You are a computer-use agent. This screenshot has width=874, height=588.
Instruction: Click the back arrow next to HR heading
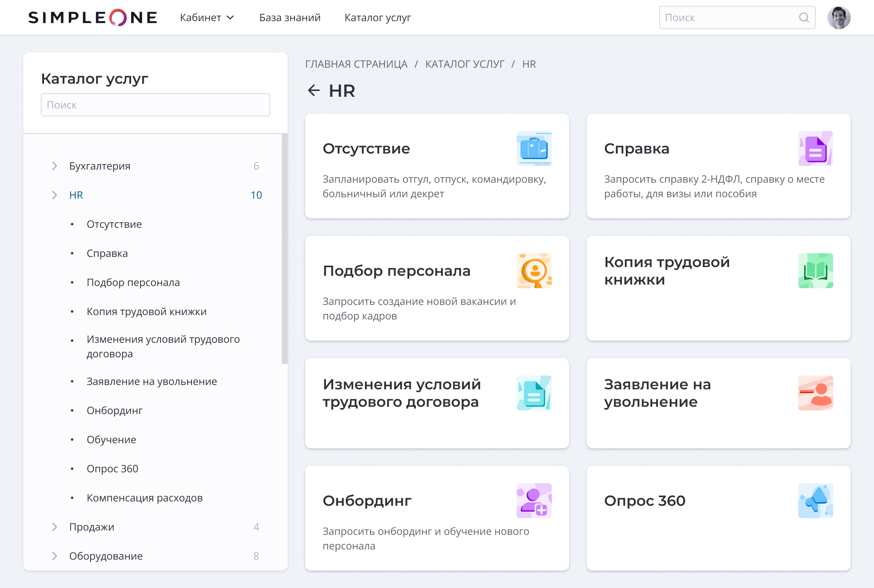click(314, 90)
